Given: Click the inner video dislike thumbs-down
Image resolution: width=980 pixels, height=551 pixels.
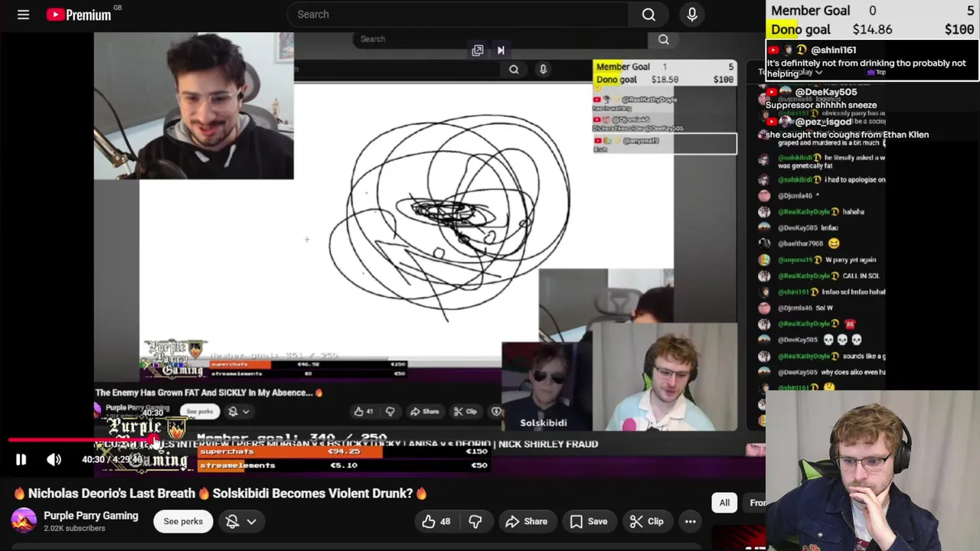Looking at the screenshot, I should tap(390, 412).
